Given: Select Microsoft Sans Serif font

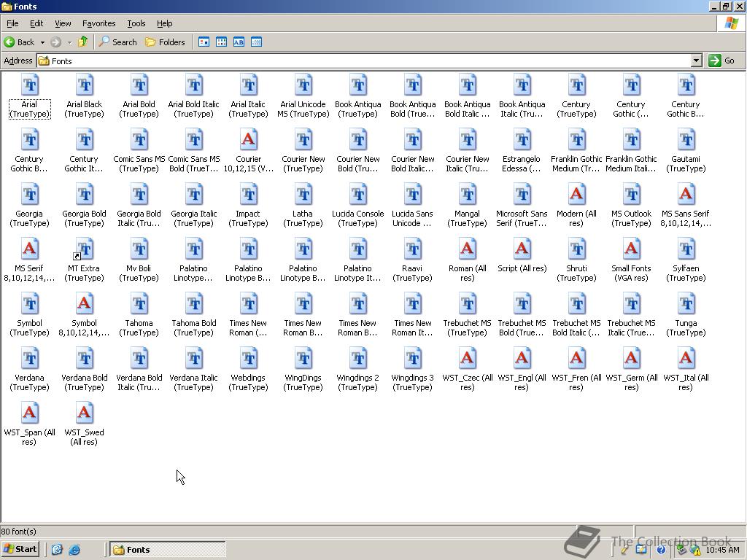Looking at the screenshot, I should (x=522, y=206).
